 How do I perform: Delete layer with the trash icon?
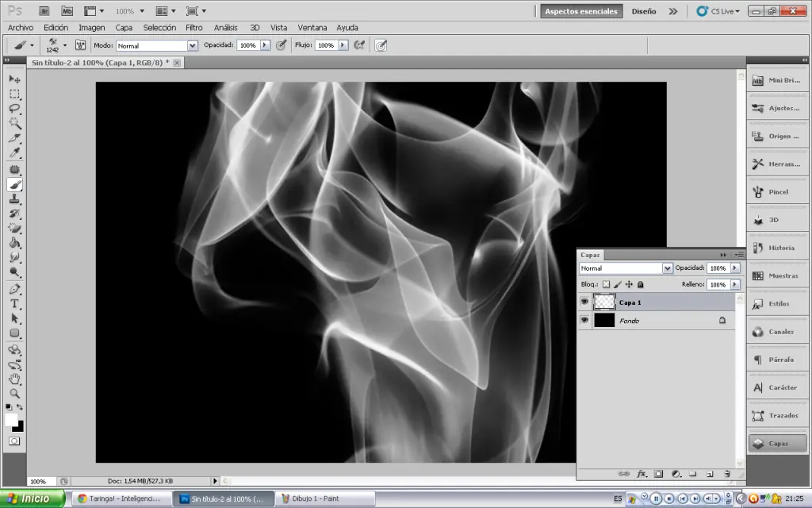pyautogui.click(x=727, y=474)
